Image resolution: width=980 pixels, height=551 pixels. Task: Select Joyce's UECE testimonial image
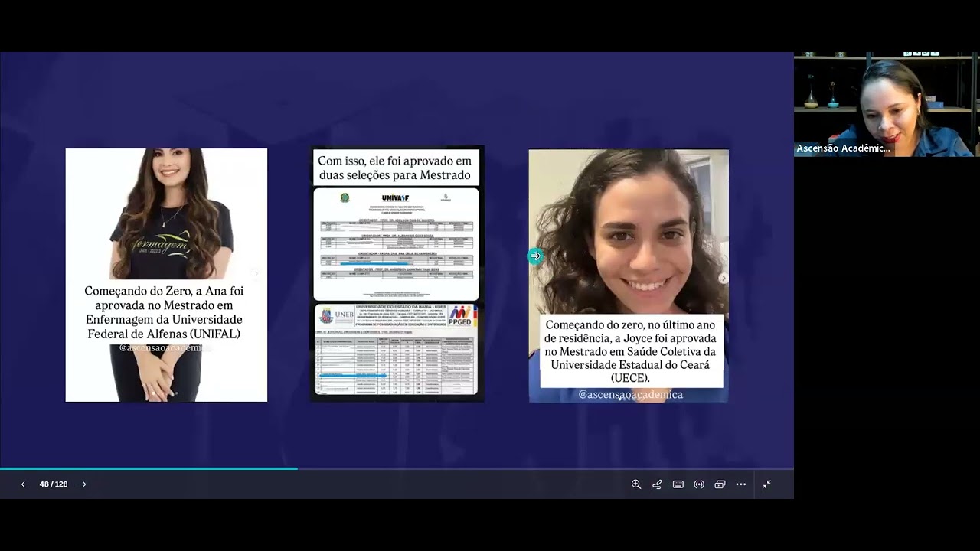pyautogui.click(x=629, y=275)
